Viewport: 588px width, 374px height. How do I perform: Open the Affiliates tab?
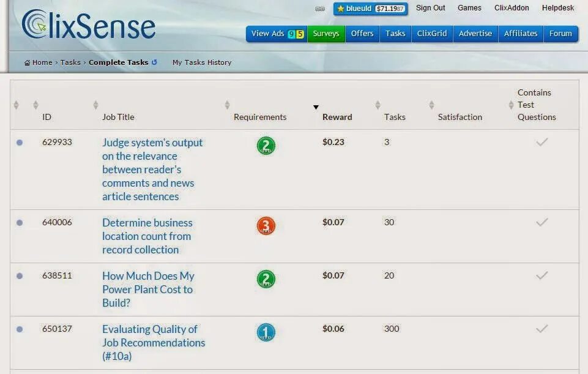[521, 34]
